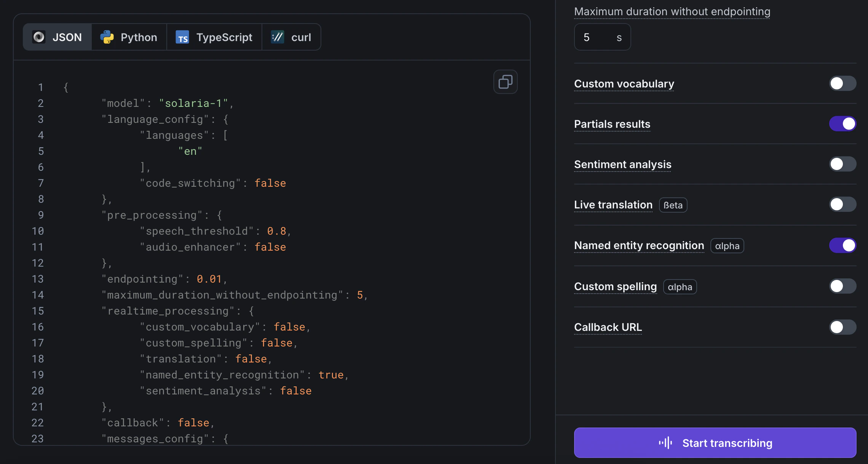Click the alpha badge next to Custom spelling

click(x=680, y=287)
